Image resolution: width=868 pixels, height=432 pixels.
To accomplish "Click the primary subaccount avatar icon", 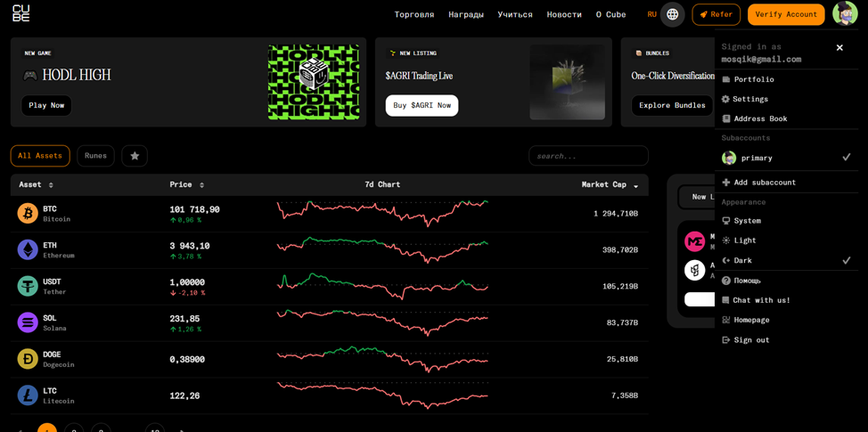I will click(x=729, y=158).
